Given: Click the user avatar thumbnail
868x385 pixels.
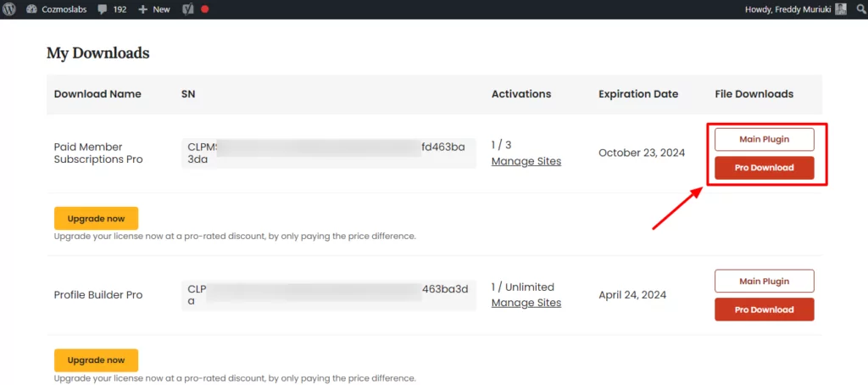Looking at the screenshot, I should (x=841, y=9).
